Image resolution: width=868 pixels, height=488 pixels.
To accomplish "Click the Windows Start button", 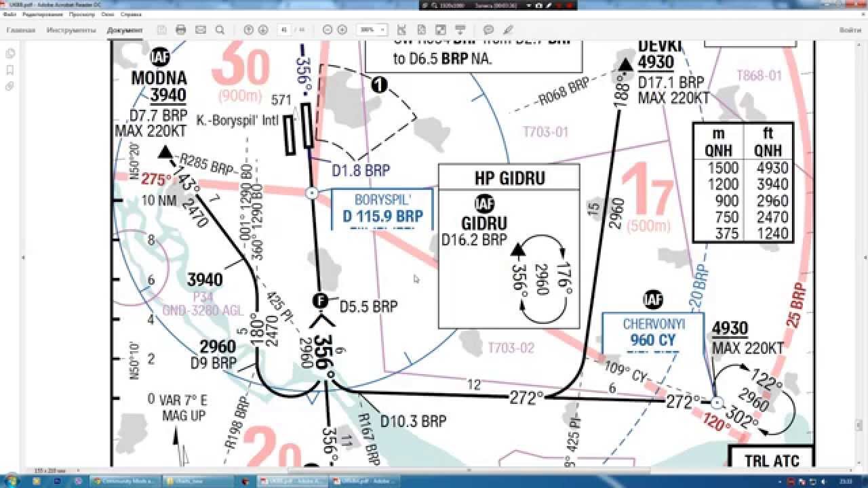I will coord(12,481).
